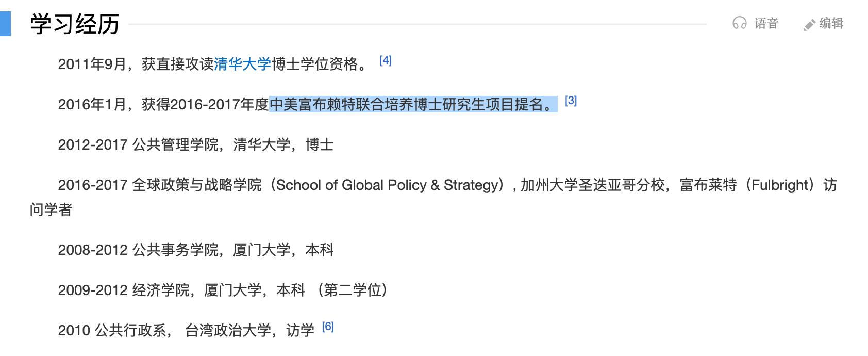Viewport: 868px width, 356px height.
Task: Click the 语音 label
Action: tap(766, 23)
